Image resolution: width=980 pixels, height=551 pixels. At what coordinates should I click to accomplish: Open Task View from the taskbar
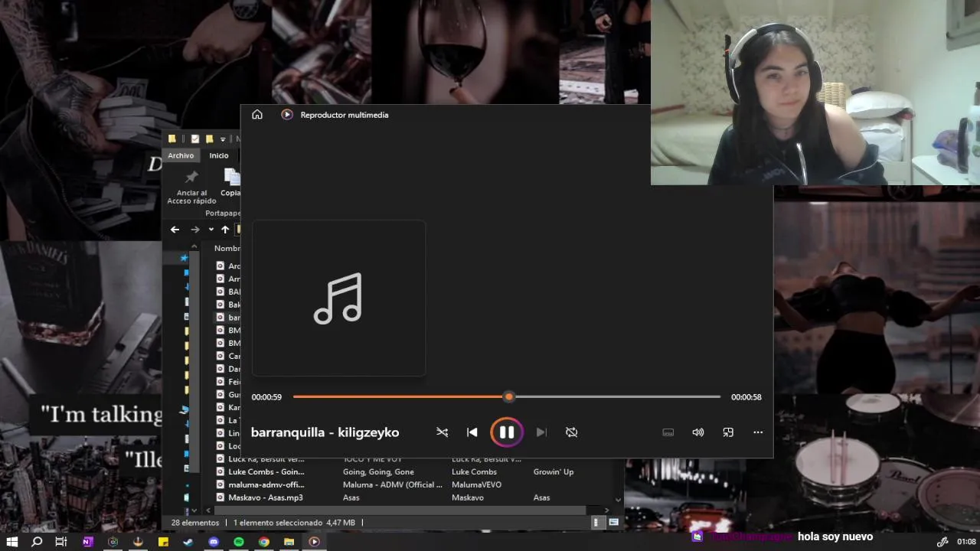pos(61,542)
